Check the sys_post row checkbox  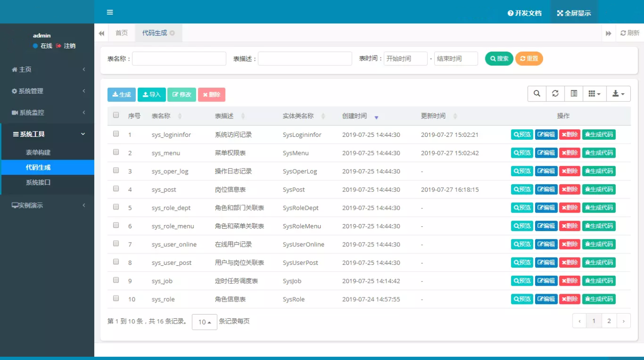click(x=116, y=189)
